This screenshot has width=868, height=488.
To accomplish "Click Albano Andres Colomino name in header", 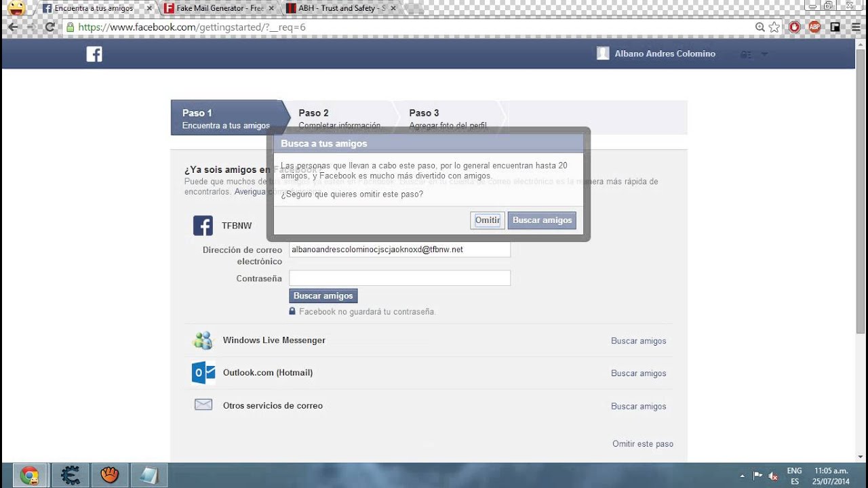I will 665,54.
